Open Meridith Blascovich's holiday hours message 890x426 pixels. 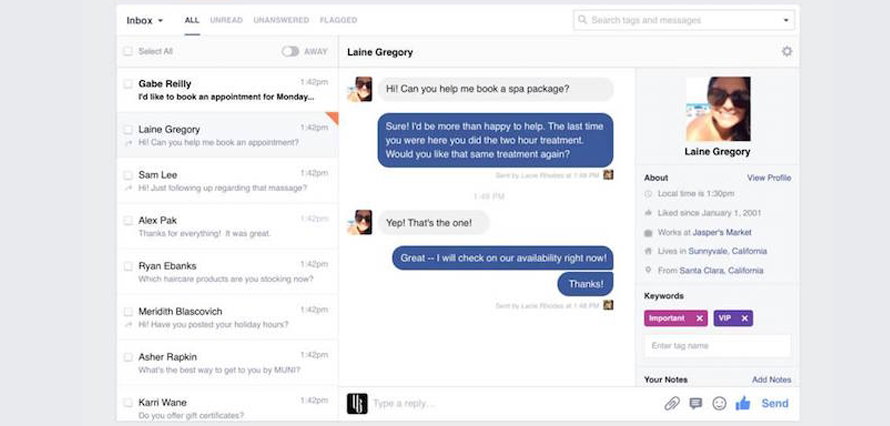pos(228,318)
